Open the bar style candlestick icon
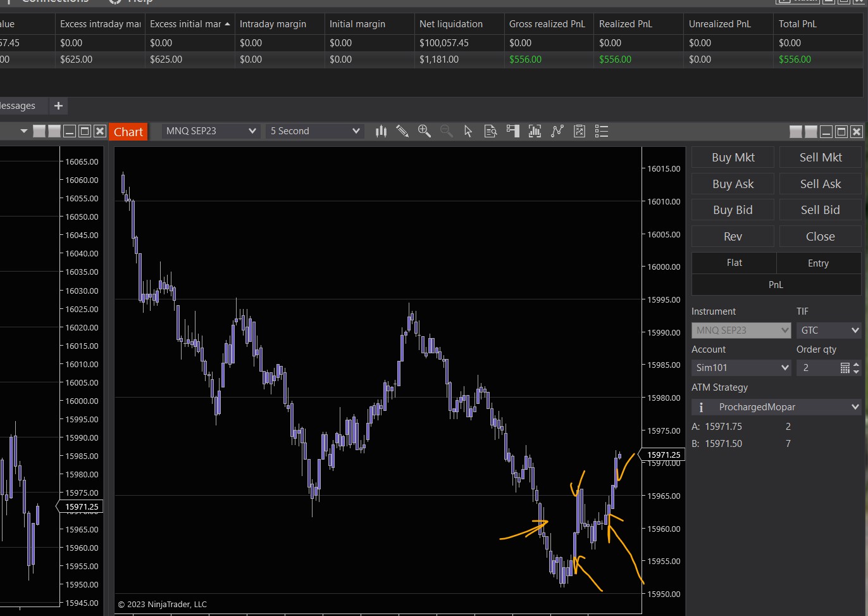 381,131
